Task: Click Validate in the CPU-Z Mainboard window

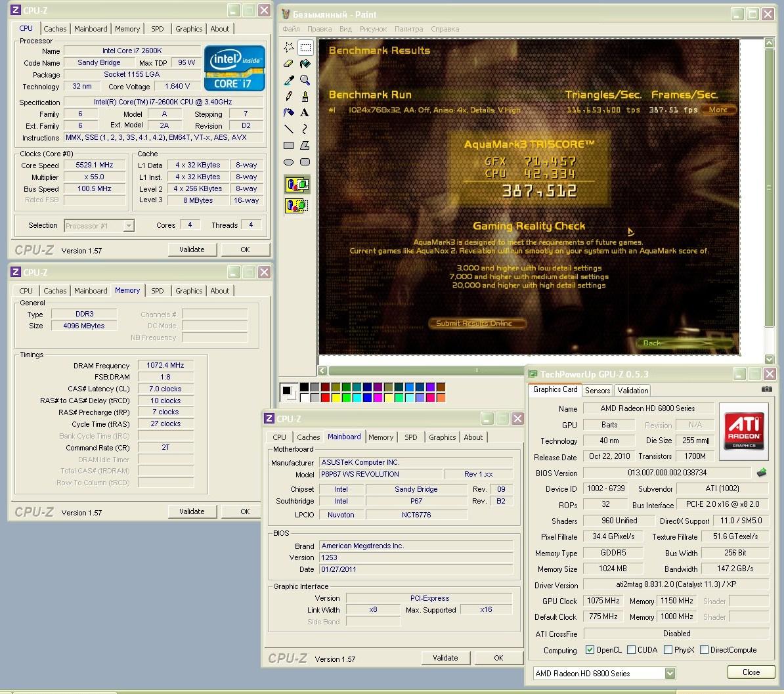Action: point(445,658)
